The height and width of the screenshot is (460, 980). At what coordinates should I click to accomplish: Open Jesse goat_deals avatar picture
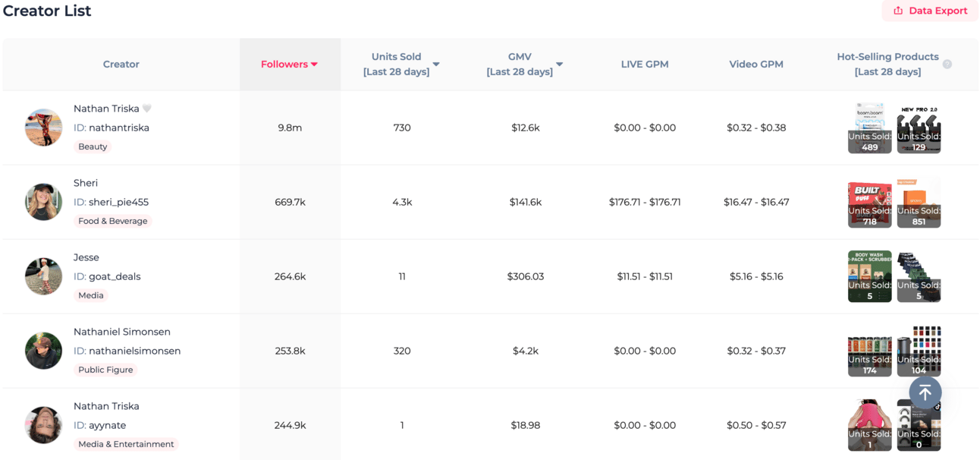pos(43,276)
